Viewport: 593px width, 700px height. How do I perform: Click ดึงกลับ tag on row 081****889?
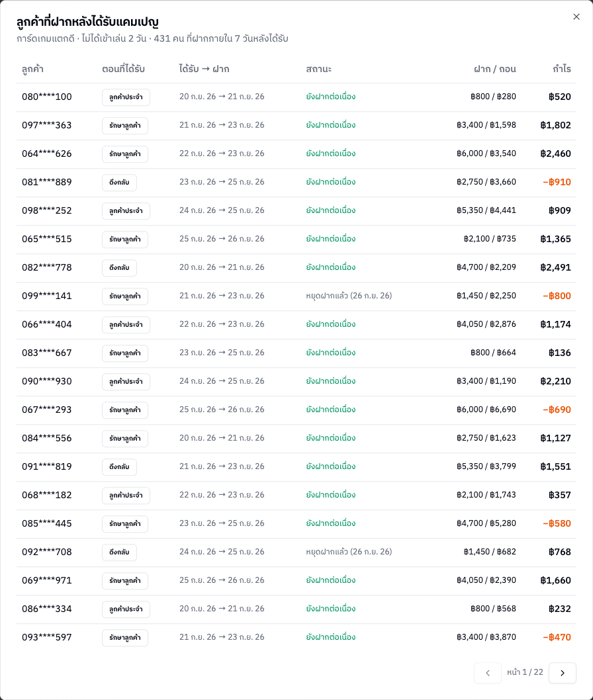[119, 182]
